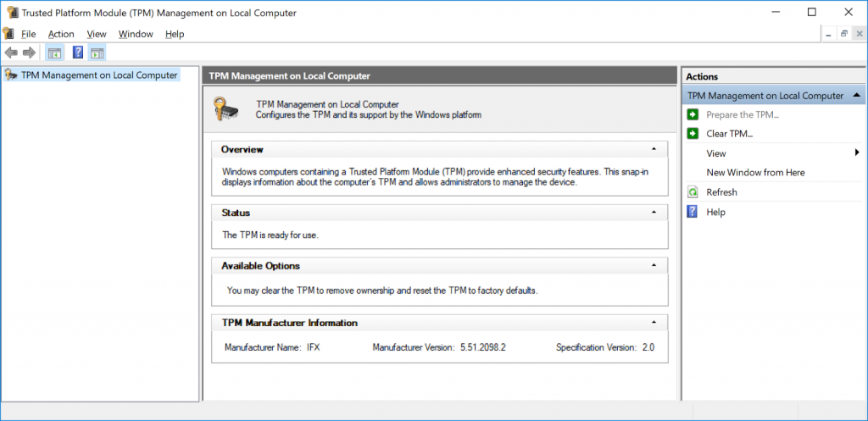This screenshot has height=421, width=868.
Task: Click 'The TPM is ready for use.' status text
Action: (270, 235)
